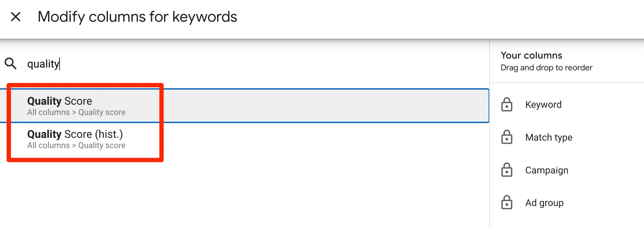Select the Ad group column entry

tap(544, 203)
